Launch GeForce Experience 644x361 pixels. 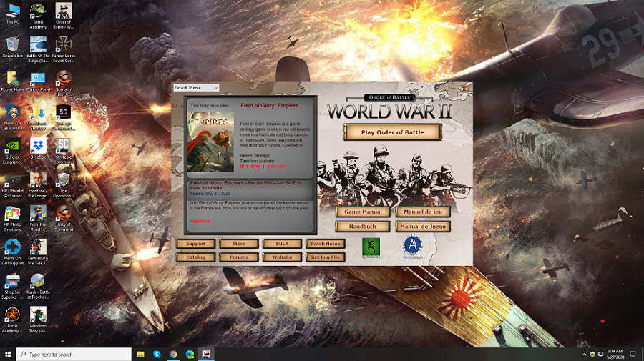click(13, 151)
